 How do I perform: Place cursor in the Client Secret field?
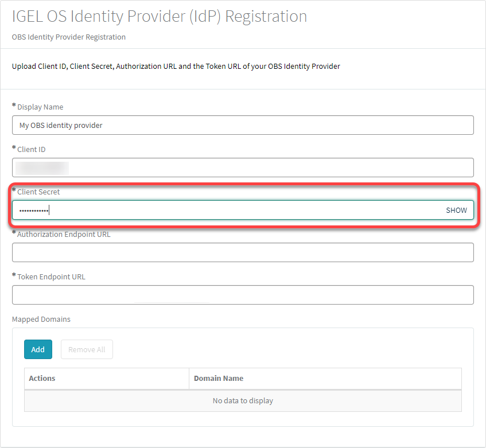pyautogui.click(x=230, y=210)
